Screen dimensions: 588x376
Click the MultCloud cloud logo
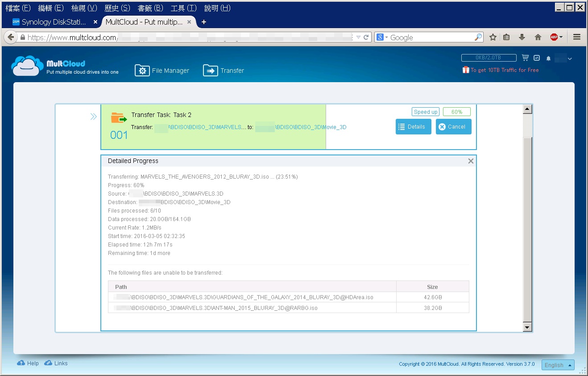pyautogui.click(x=28, y=66)
